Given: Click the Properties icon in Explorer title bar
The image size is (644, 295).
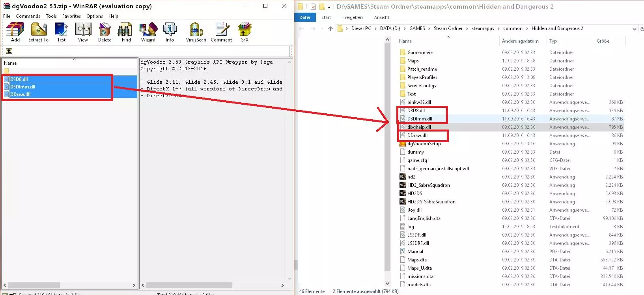Looking at the screenshot, I should point(313,6).
